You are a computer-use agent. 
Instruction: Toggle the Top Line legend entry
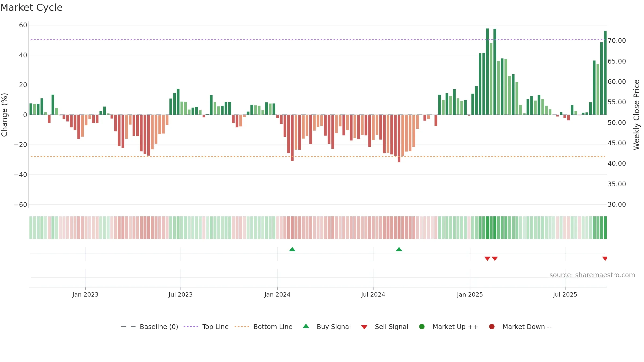[206, 327]
